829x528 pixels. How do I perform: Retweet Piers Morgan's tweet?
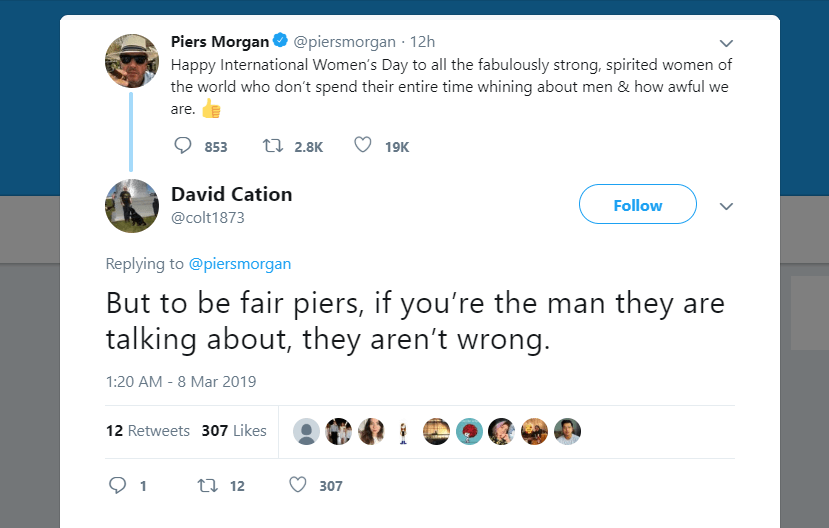(x=272, y=146)
